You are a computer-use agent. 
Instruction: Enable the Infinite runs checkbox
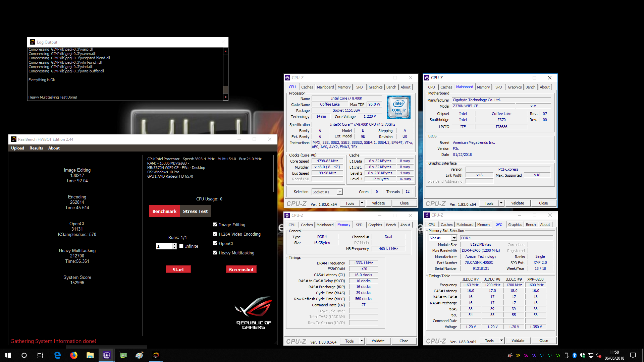click(x=181, y=246)
